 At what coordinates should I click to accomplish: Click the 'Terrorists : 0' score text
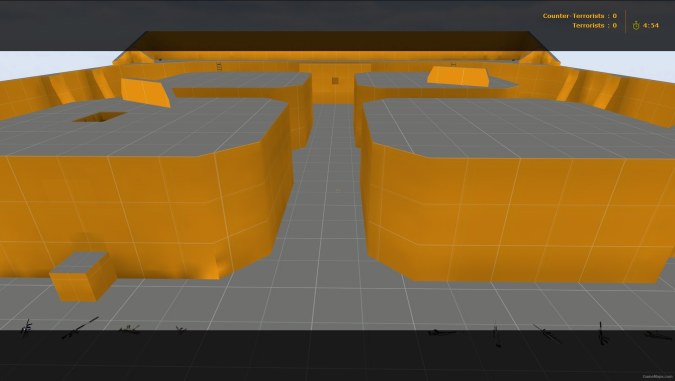594,25
